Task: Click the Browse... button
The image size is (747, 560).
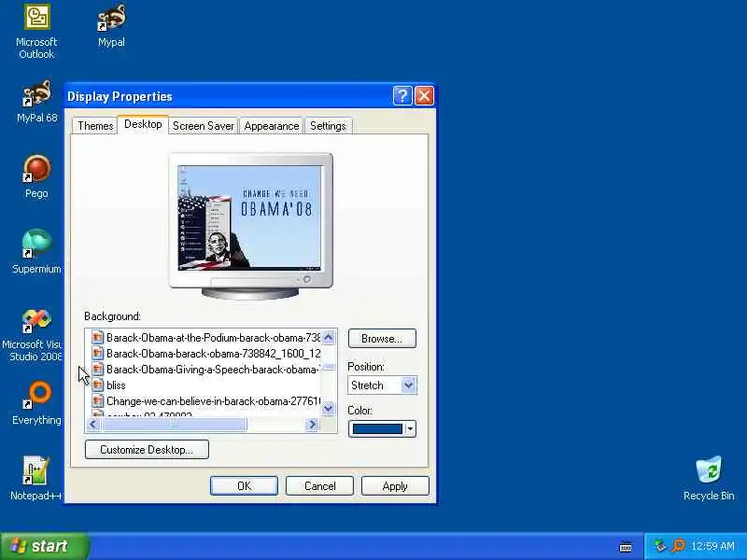Action: click(x=382, y=339)
